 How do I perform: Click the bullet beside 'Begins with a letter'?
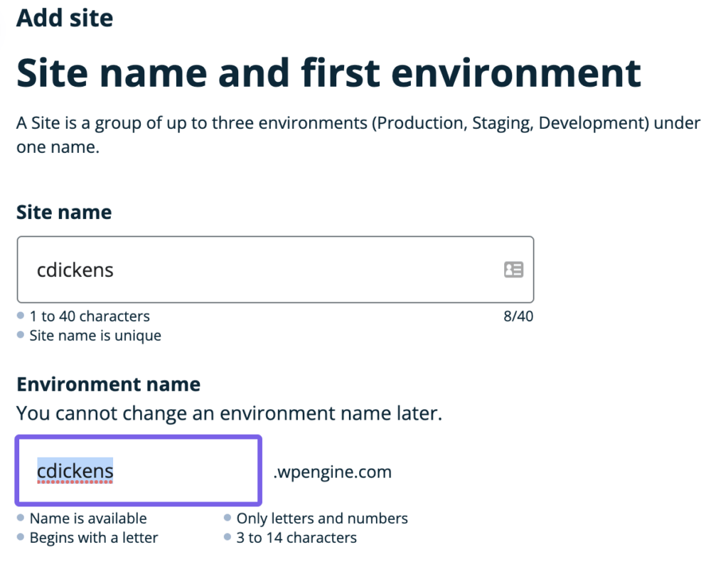point(21,538)
